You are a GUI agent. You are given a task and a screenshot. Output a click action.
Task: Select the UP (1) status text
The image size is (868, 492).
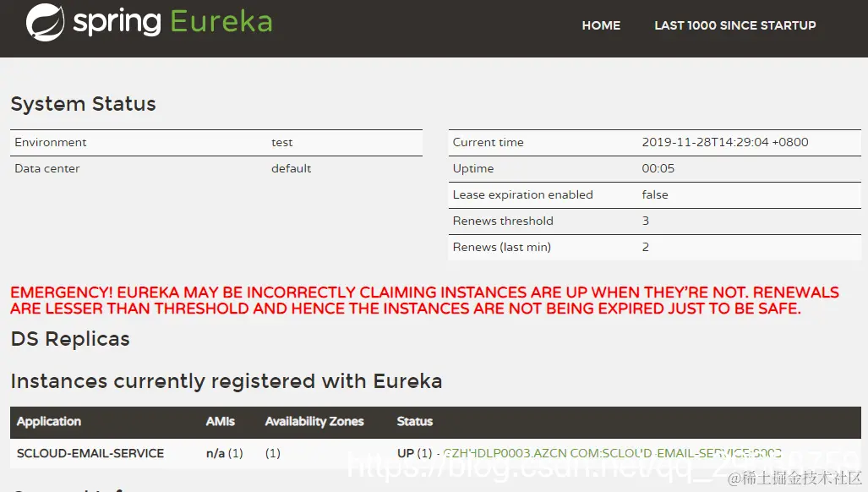coord(415,453)
